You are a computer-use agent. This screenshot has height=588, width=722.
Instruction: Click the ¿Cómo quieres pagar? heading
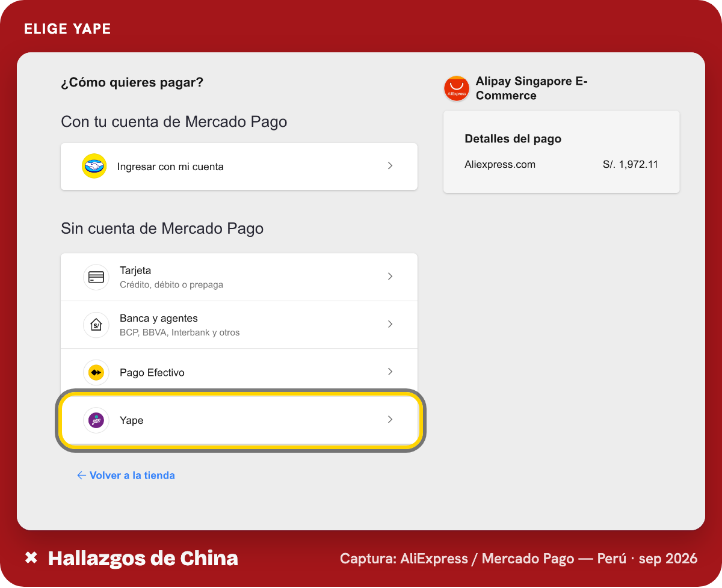(132, 82)
